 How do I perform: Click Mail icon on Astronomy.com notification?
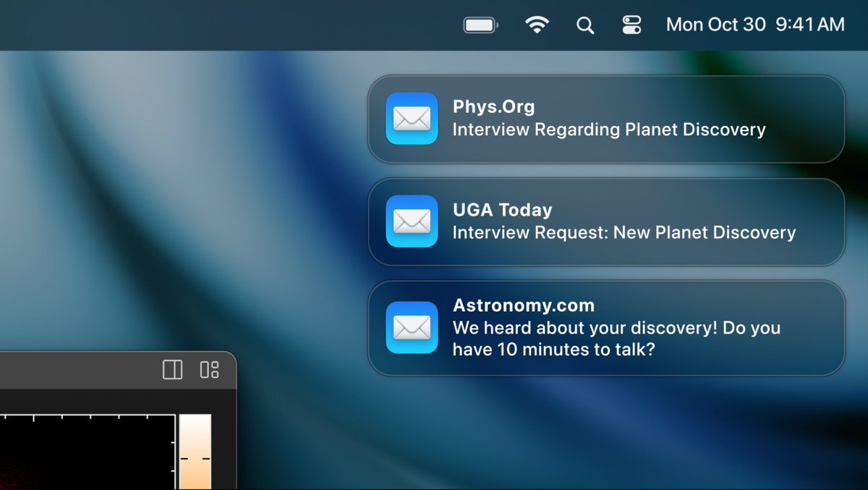coord(412,328)
